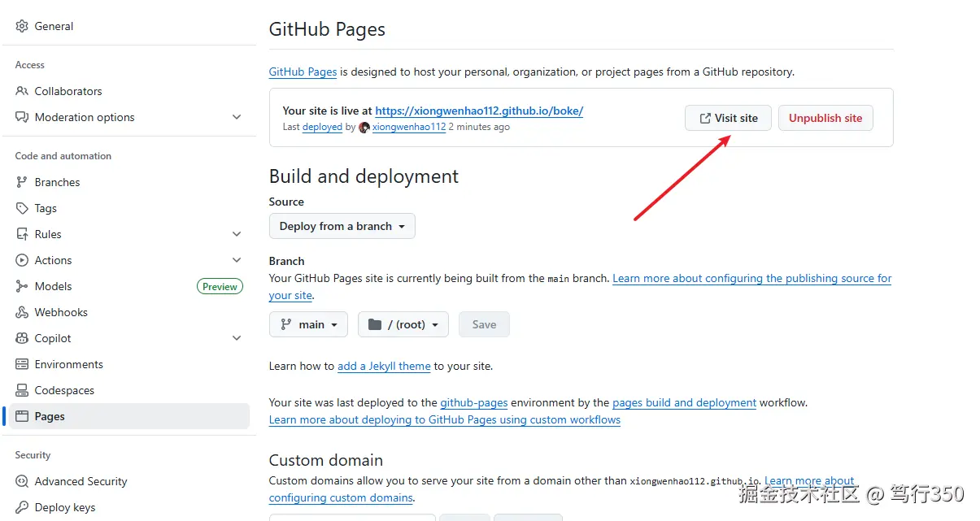Screen dimensions: 980x521
Task: Click the Webhooks icon in sidebar
Action: point(22,312)
